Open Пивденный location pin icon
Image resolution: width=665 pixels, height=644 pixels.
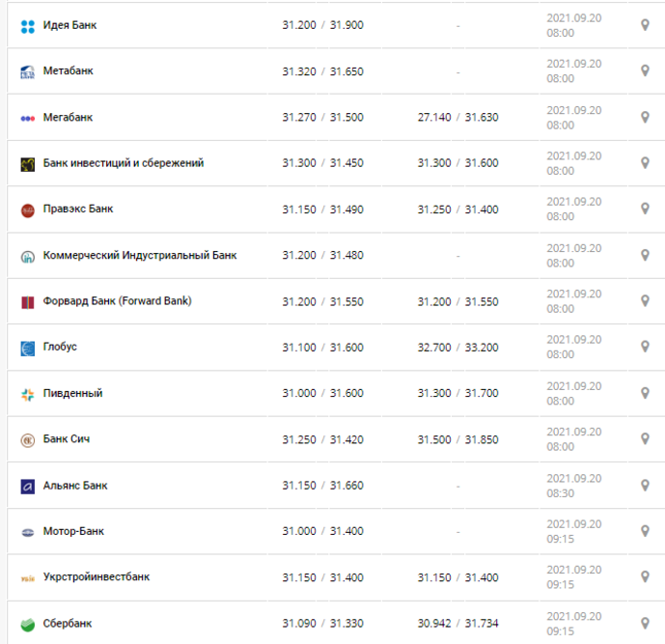645,393
